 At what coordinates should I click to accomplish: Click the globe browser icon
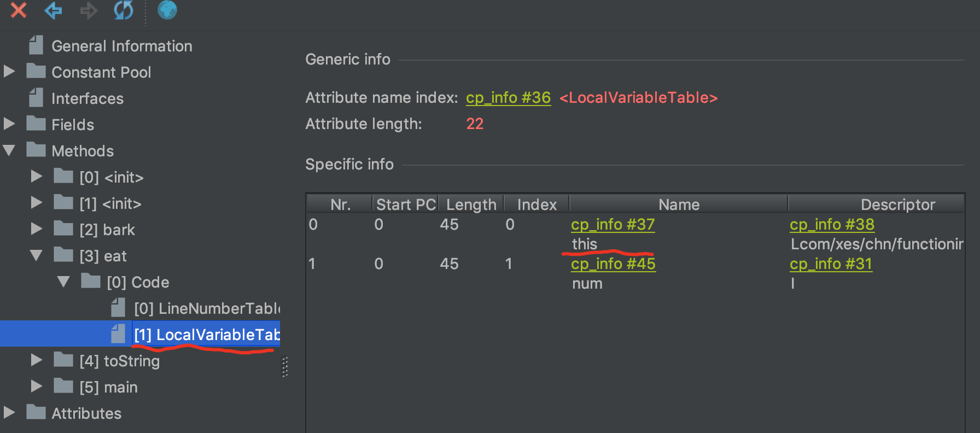(x=167, y=10)
